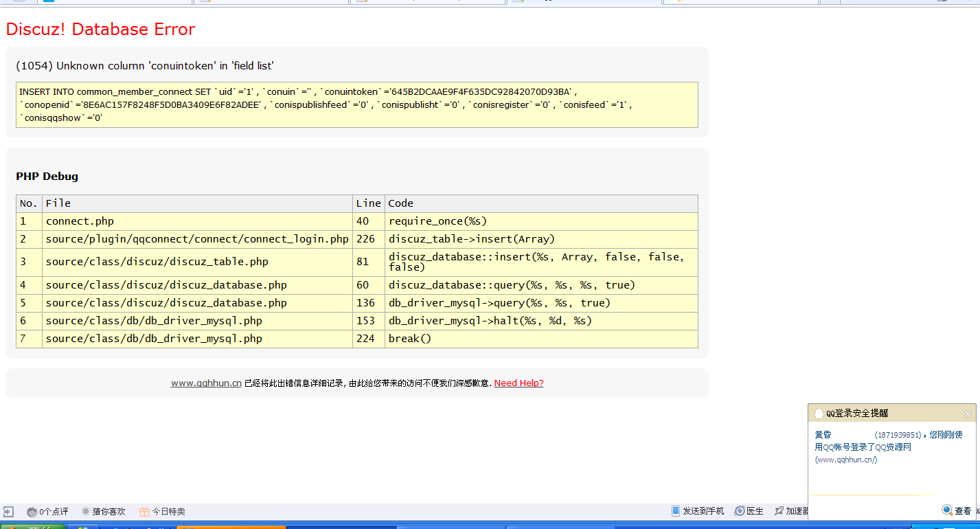Click inside the INSERT INTO SQL query box

(356, 104)
